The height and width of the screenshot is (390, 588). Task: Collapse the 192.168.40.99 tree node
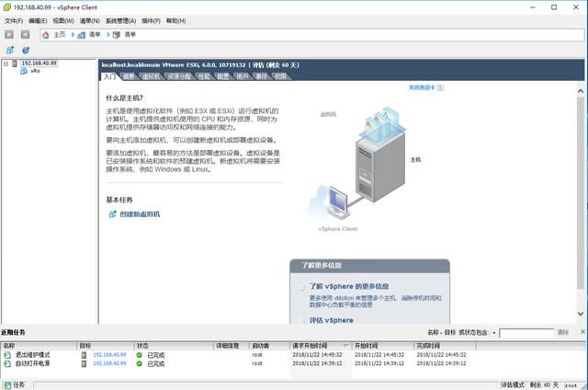tap(6, 63)
